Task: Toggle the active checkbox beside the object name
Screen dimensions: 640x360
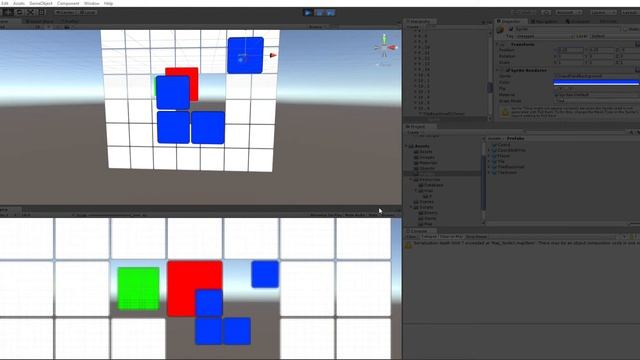Action: 511,29
